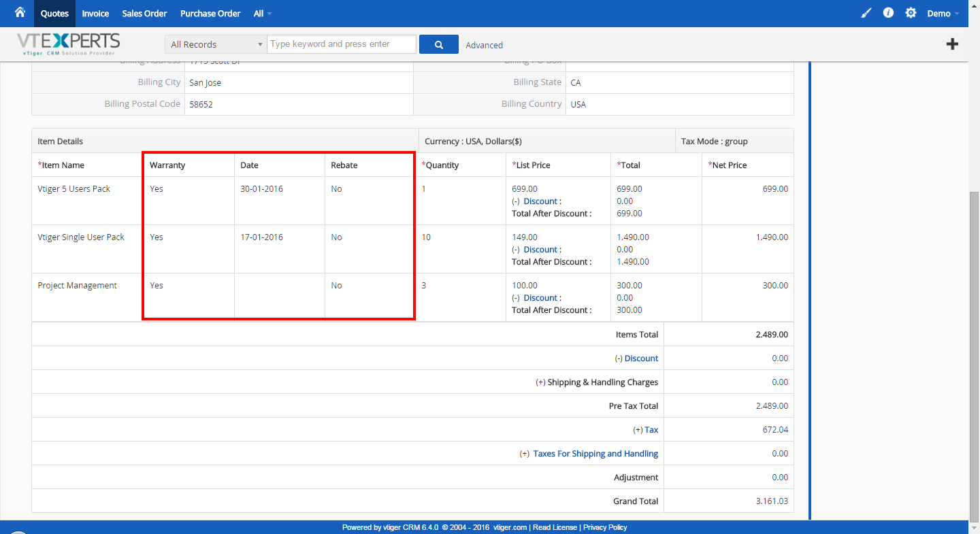980x534 pixels.
Task: Click the Rebate column header
Action: pyautogui.click(x=344, y=165)
